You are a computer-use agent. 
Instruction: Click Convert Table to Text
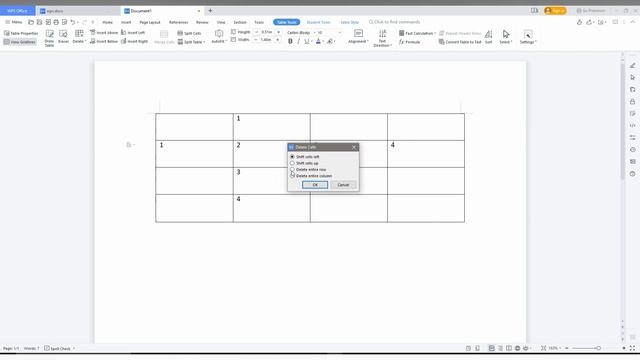tap(460, 42)
